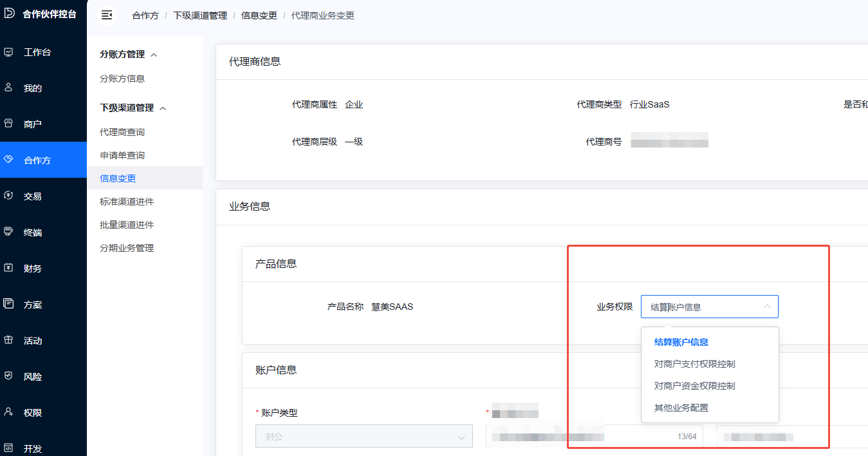Click the text field showing 13/64
Viewport: 868px width, 456px height.
(579, 436)
